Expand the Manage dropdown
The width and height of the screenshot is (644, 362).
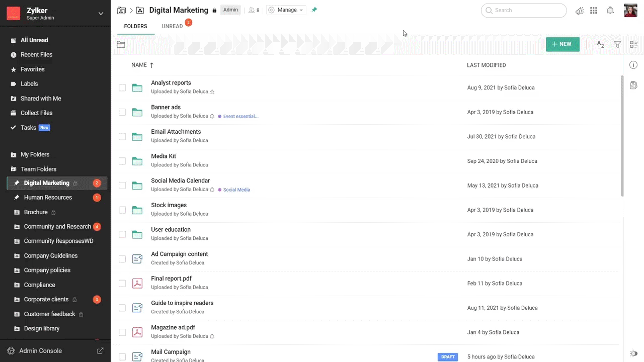pos(286,10)
